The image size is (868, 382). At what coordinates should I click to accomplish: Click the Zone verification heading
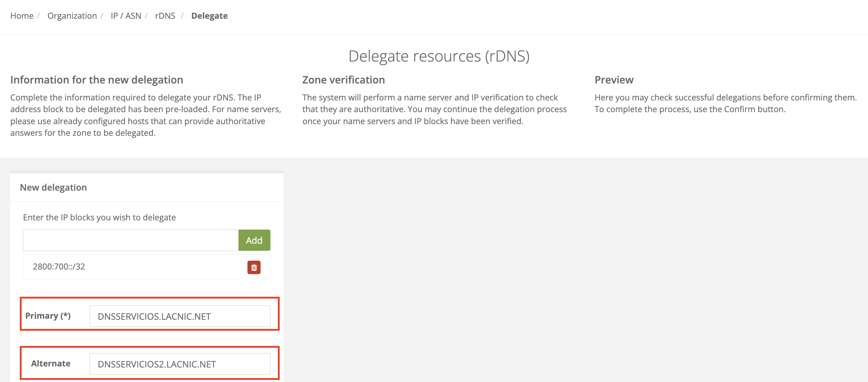(343, 80)
